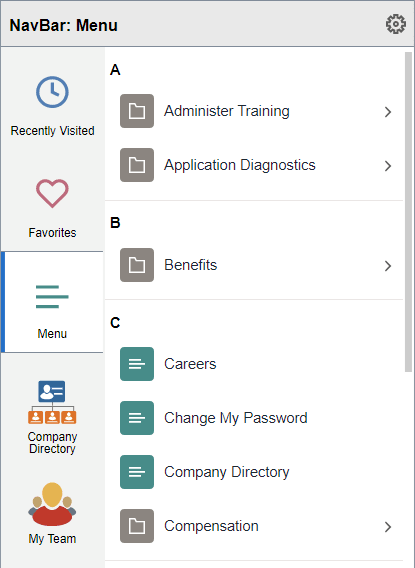Click the Change My Password teal icon
This screenshot has width=415, height=568.
click(137, 418)
